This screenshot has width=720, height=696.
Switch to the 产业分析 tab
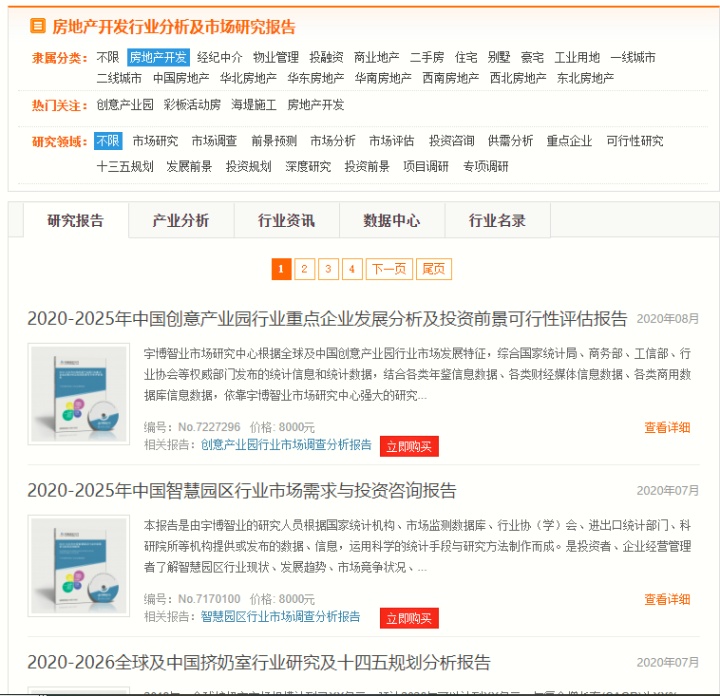[181, 221]
